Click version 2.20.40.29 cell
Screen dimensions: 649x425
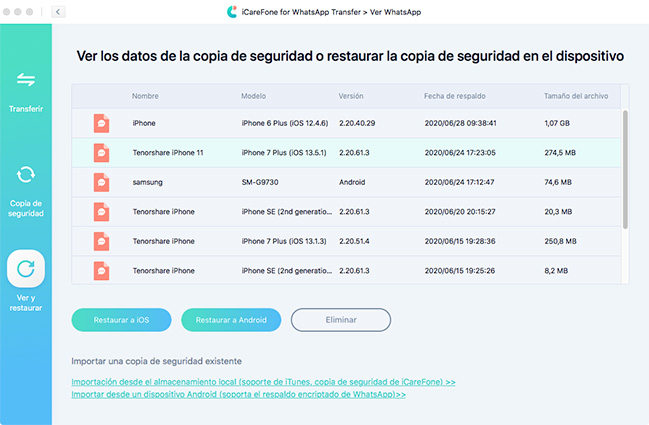tap(357, 123)
